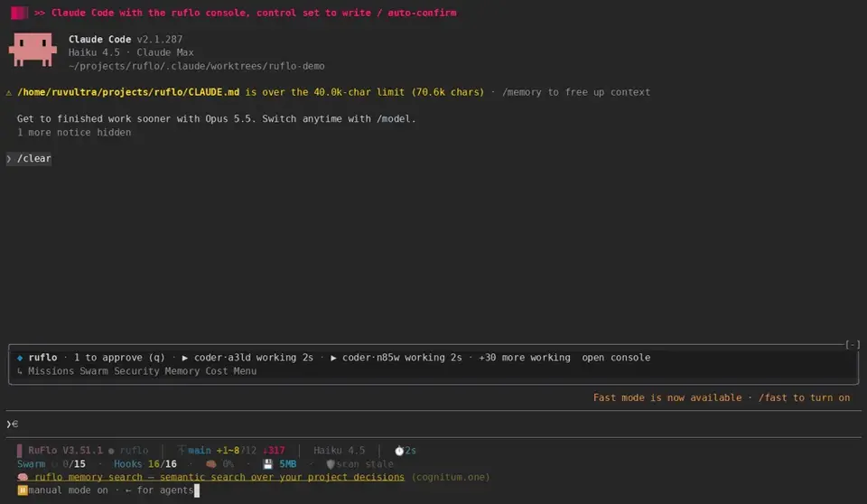The height and width of the screenshot is (504, 867).
Task: Open the Missions tab
Action: point(51,371)
